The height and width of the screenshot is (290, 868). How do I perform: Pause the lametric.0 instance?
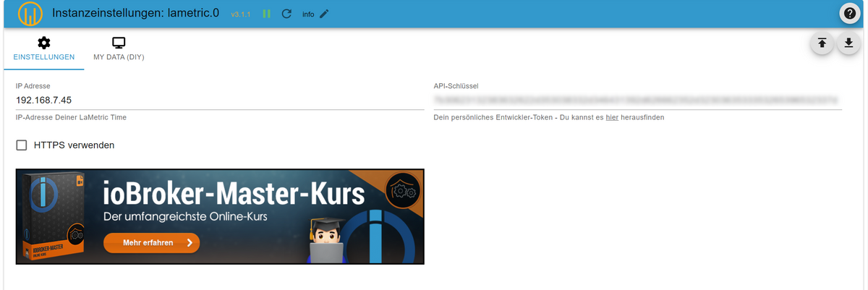267,14
